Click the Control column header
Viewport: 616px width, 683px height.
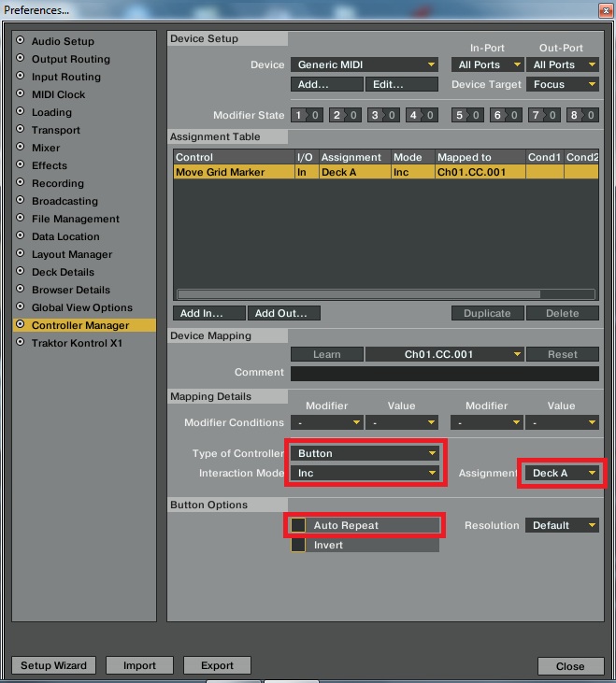click(234, 157)
